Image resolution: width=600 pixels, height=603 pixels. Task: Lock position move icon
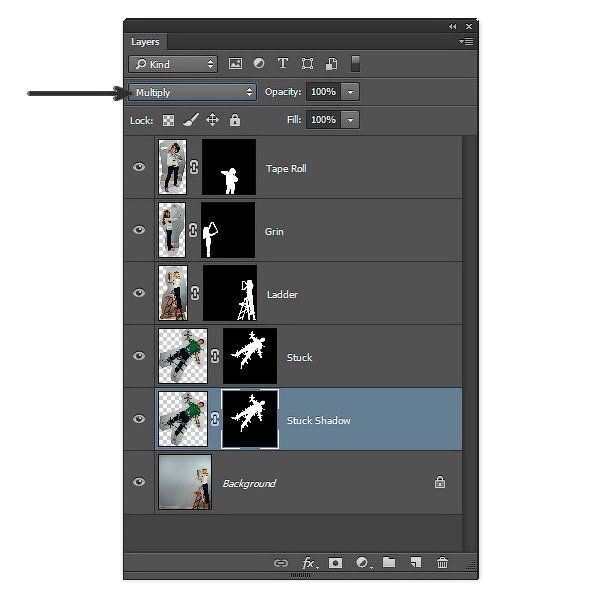pos(212,120)
